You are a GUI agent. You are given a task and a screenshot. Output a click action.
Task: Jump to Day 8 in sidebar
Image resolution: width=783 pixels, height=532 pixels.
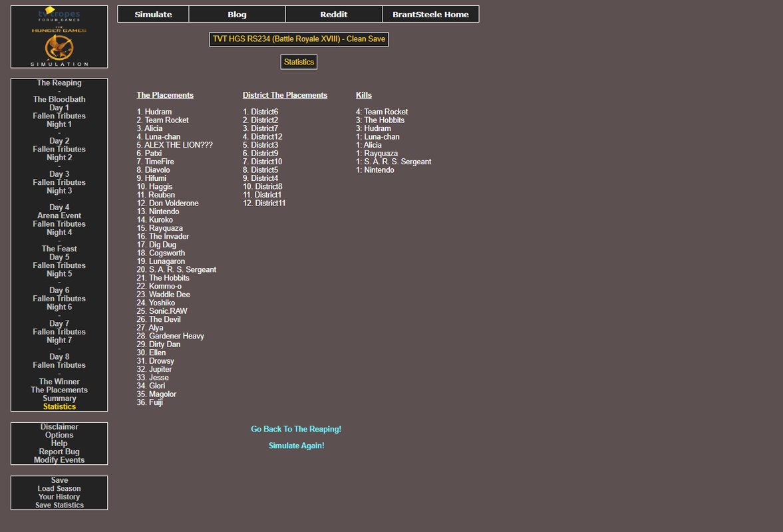pos(59,357)
